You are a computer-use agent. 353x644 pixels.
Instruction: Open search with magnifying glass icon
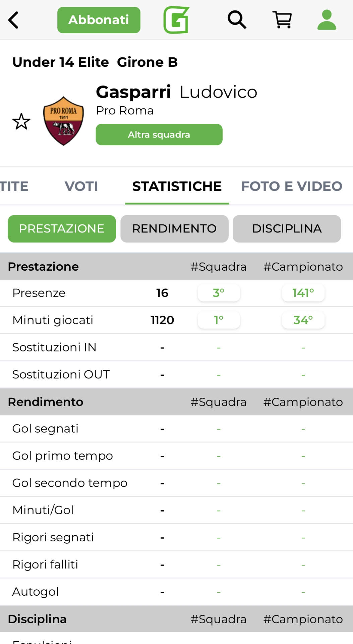tap(237, 20)
